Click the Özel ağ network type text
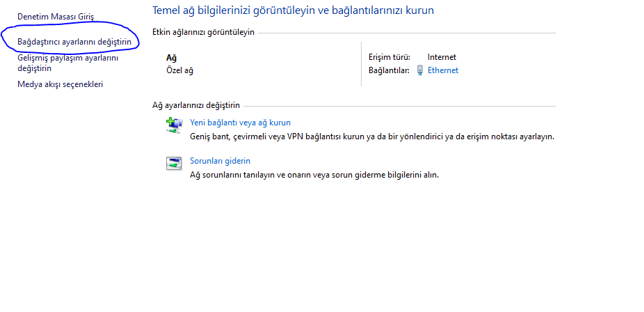 179,70
